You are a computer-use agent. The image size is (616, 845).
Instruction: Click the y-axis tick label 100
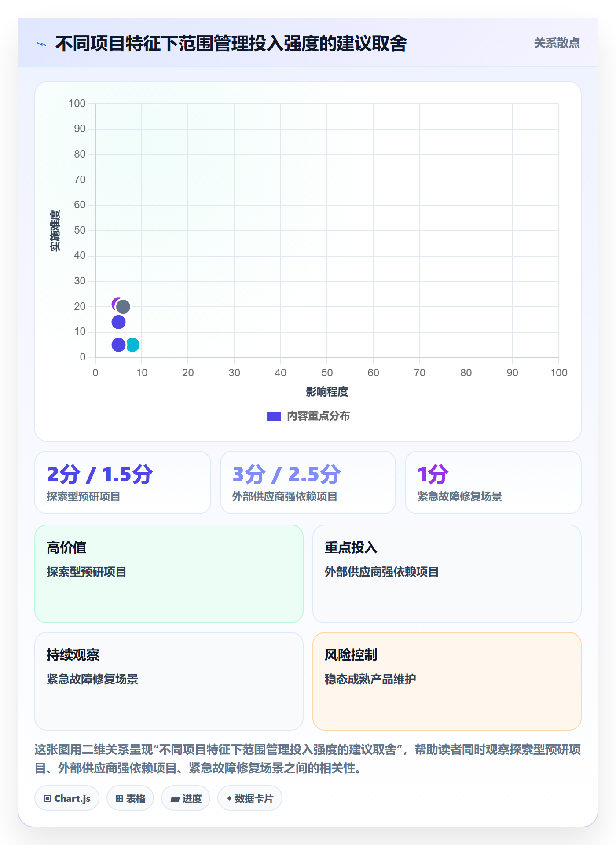coord(77,103)
